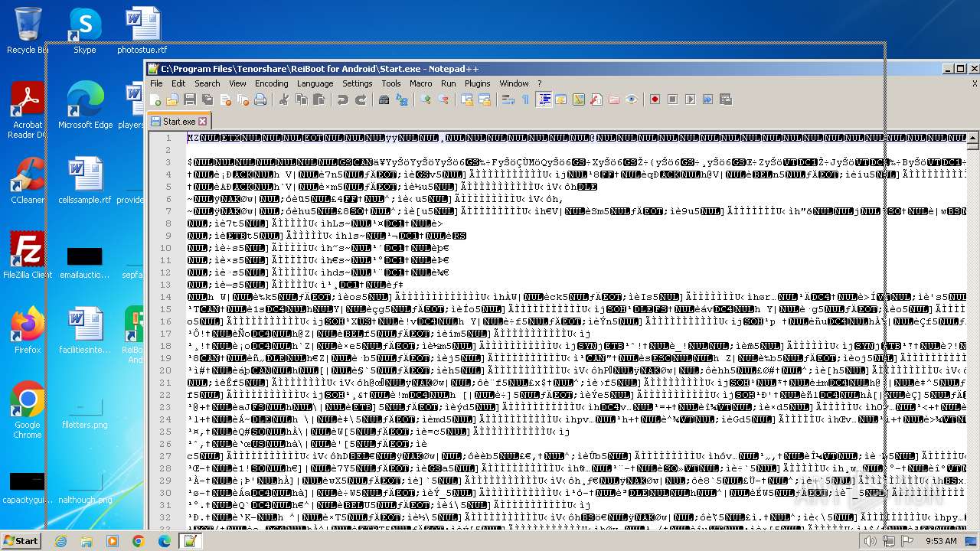Toggle the Show Indent Guide button
Screen dimensions: 980x551
(x=544, y=99)
